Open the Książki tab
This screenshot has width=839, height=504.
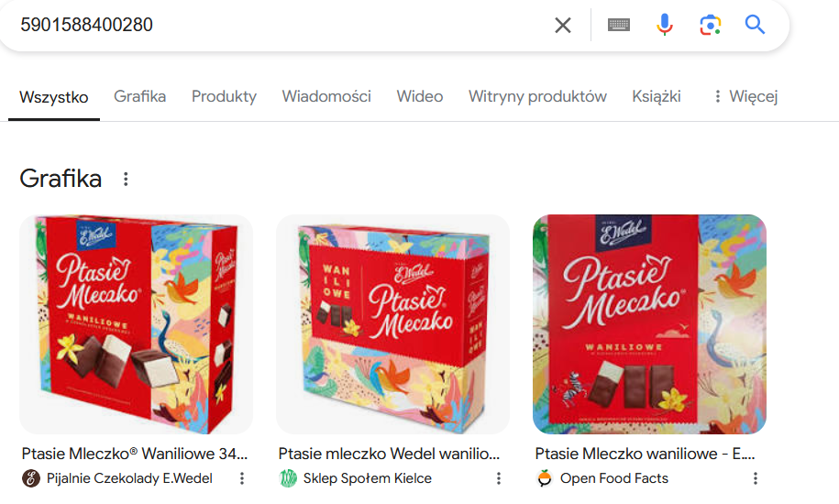(x=657, y=96)
